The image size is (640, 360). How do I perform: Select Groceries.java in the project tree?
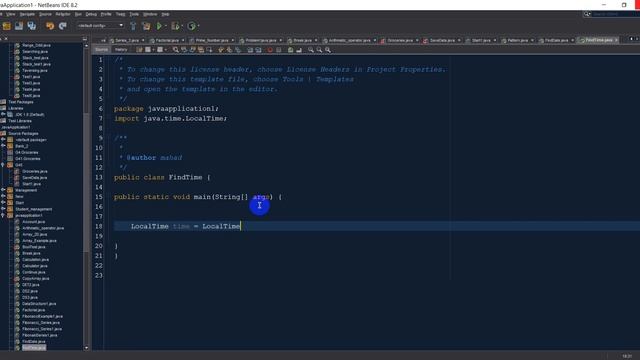[x=35, y=171]
